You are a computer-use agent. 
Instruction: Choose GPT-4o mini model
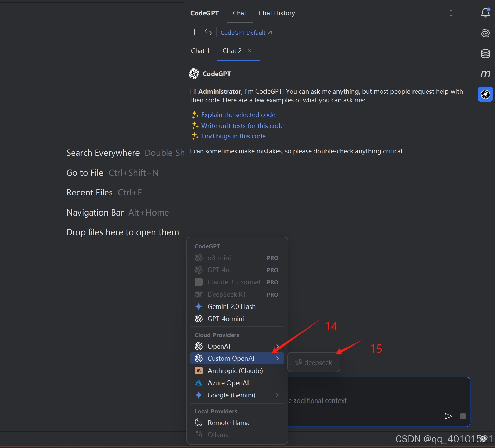237,319
